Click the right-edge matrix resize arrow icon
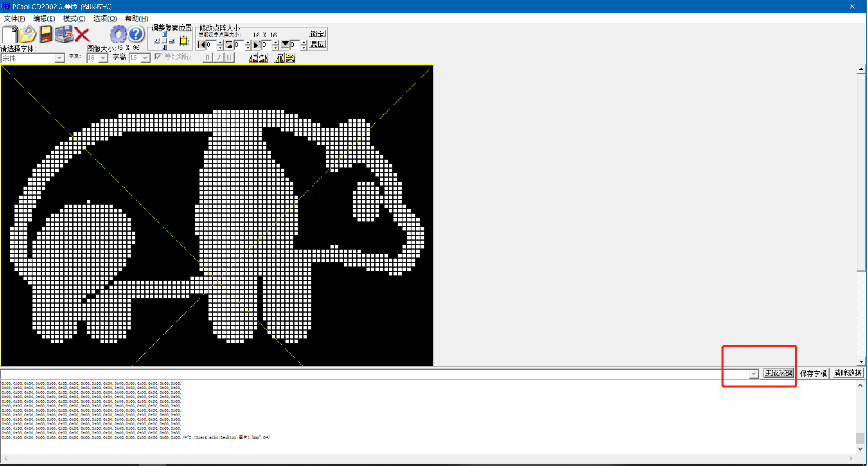This screenshot has height=466, width=868. pyautogui.click(x=256, y=45)
